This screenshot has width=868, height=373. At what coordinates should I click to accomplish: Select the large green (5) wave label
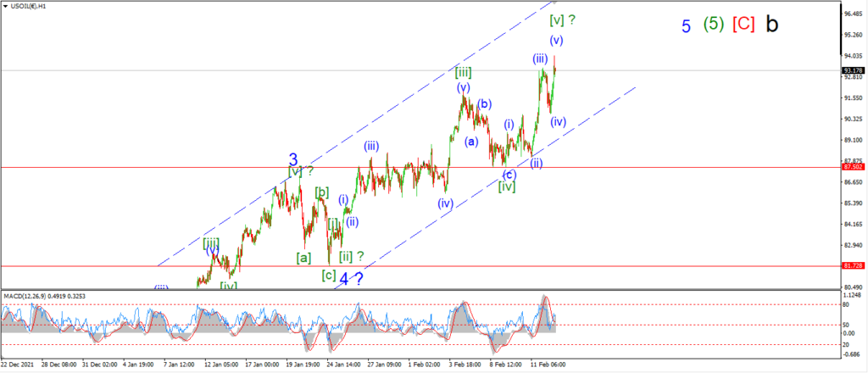pyautogui.click(x=714, y=25)
